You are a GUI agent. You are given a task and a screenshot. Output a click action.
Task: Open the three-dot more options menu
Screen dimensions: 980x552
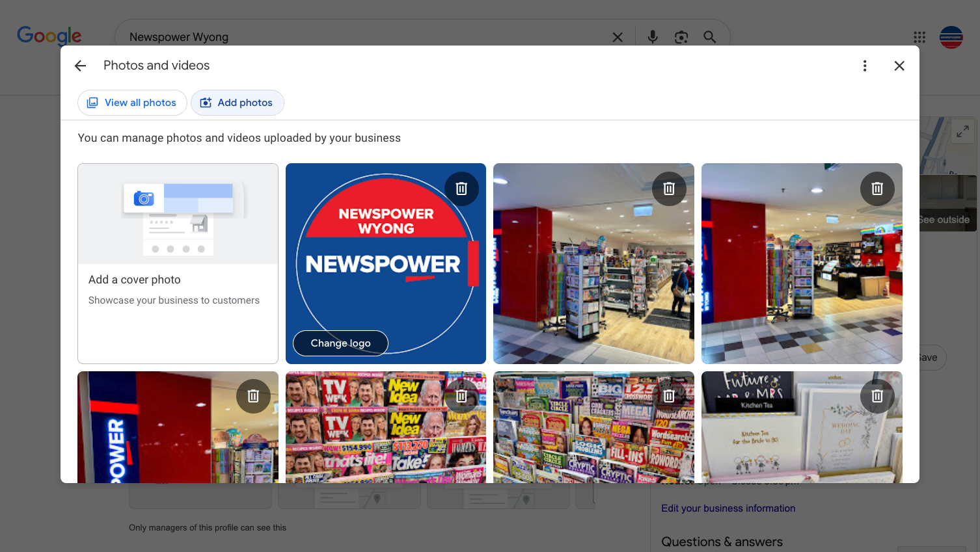(x=865, y=66)
